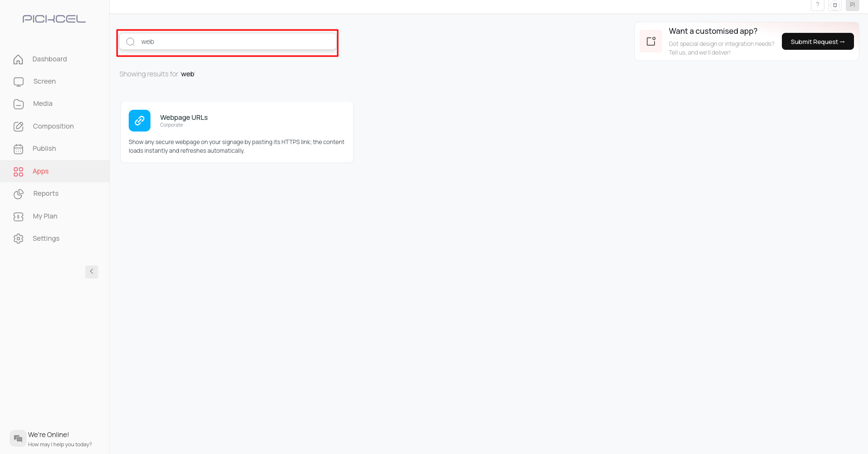Open the Settings gear icon
868x454 pixels.
(18, 238)
